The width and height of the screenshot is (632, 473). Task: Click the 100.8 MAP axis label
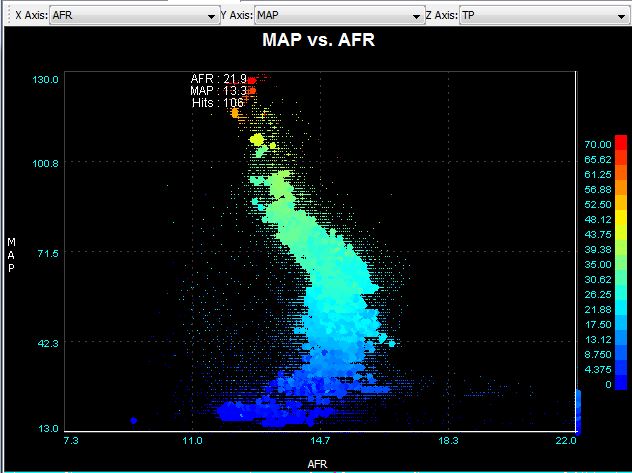46,163
